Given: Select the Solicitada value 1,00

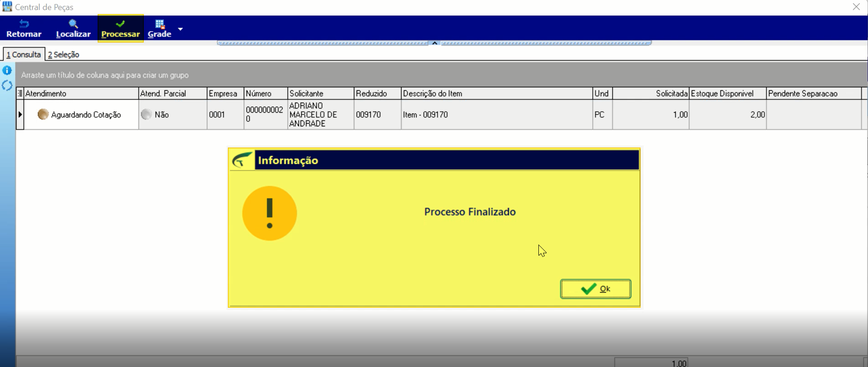Looking at the screenshot, I should (x=651, y=114).
